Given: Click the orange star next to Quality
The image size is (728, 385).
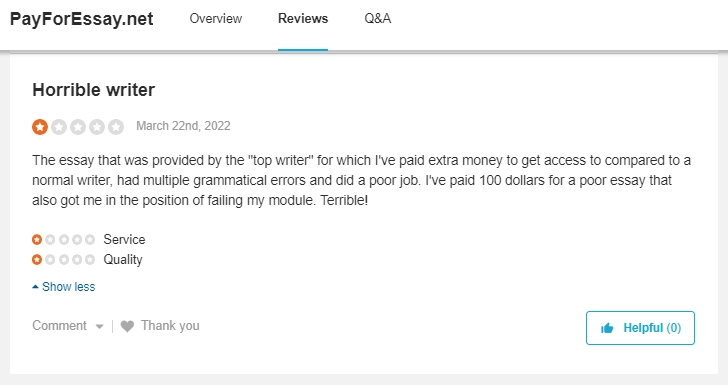Looking at the screenshot, I should coord(37,260).
